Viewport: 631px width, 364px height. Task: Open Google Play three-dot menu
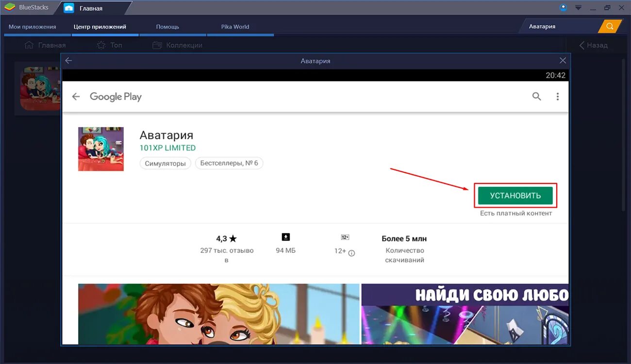click(558, 97)
